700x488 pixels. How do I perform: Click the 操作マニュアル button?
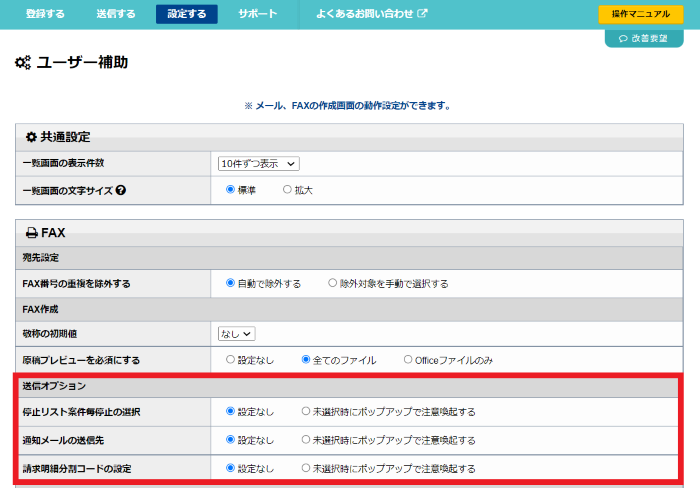(x=641, y=14)
